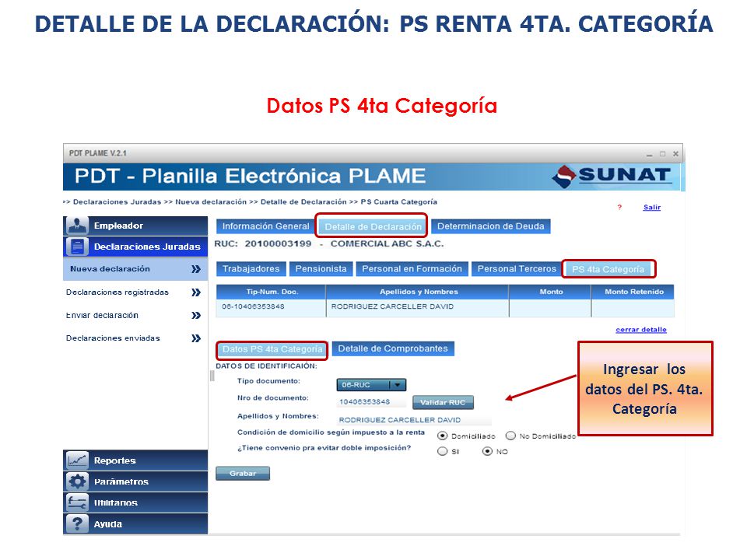
Task: Expand Nueva declaración chevron
Action: 196,269
